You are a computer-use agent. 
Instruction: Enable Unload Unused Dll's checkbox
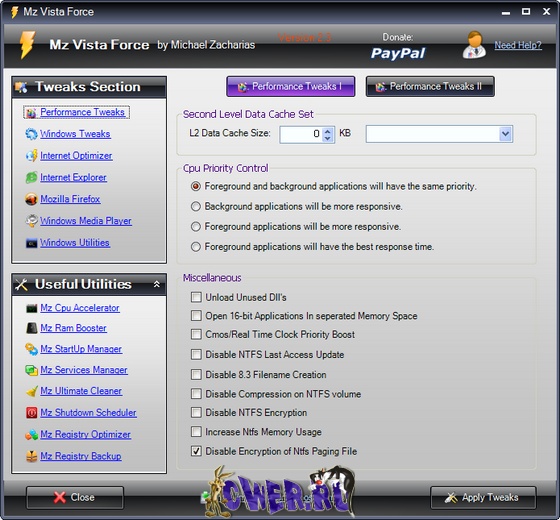196,297
